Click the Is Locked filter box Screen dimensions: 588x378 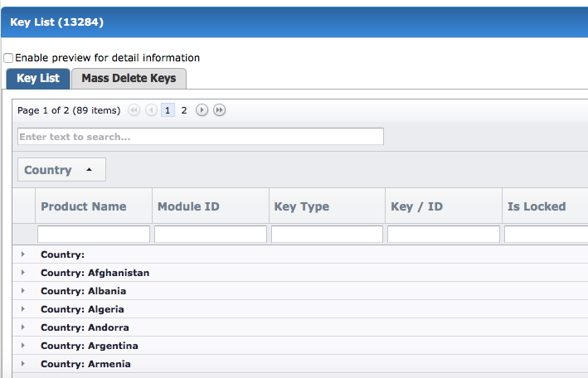pos(547,234)
